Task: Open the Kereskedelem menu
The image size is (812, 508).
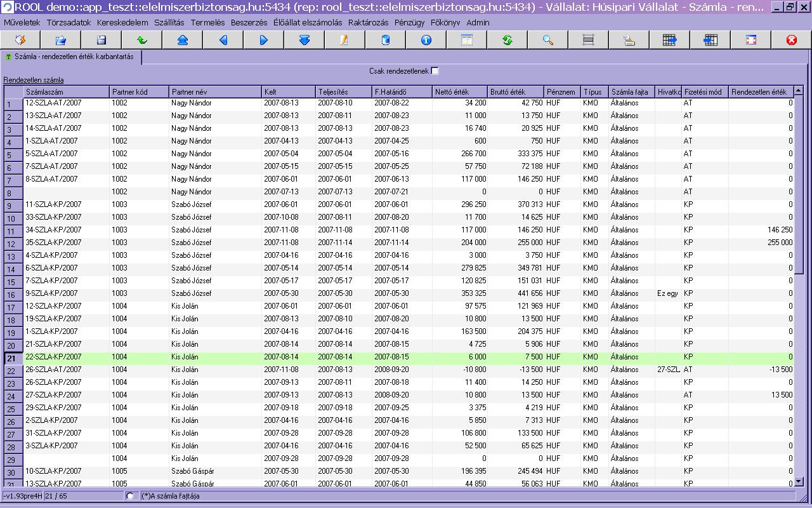Action: click(122, 22)
